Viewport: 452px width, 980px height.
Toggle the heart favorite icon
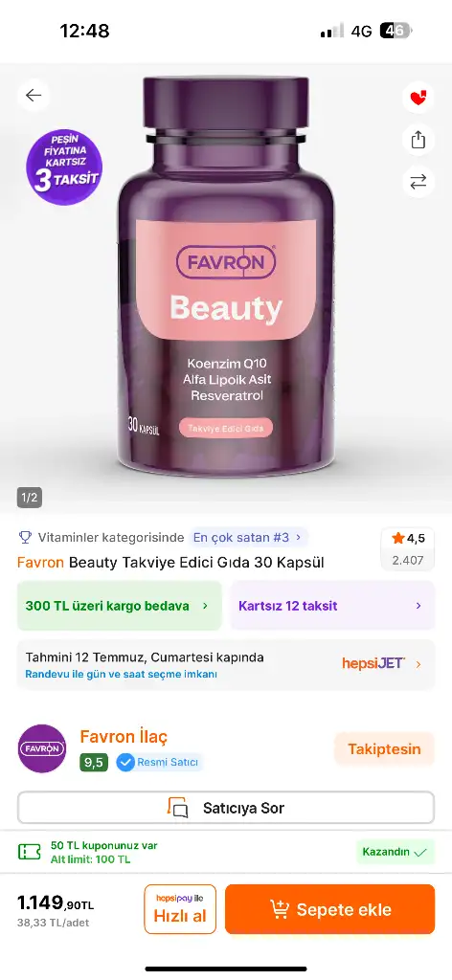point(418,98)
